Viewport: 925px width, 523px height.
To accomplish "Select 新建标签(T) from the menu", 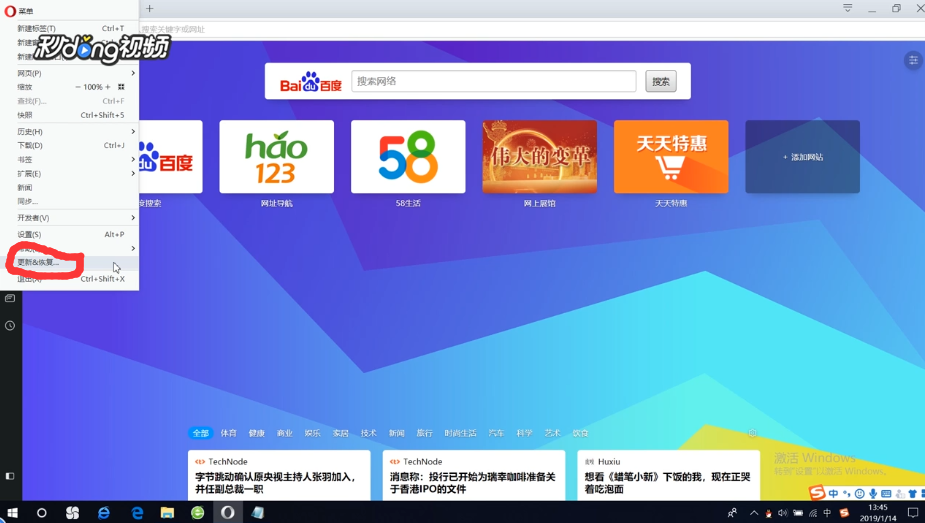I will pyautogui.click(x=70, y=28).
